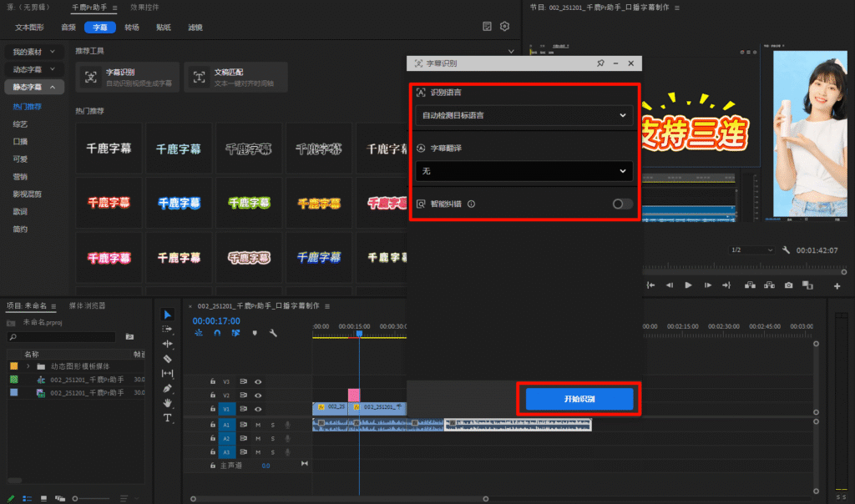The height and width of the screenshot is (504, 855).
Task: Open the 字幕翻译 translation dropdown
Action: (524, 171)
